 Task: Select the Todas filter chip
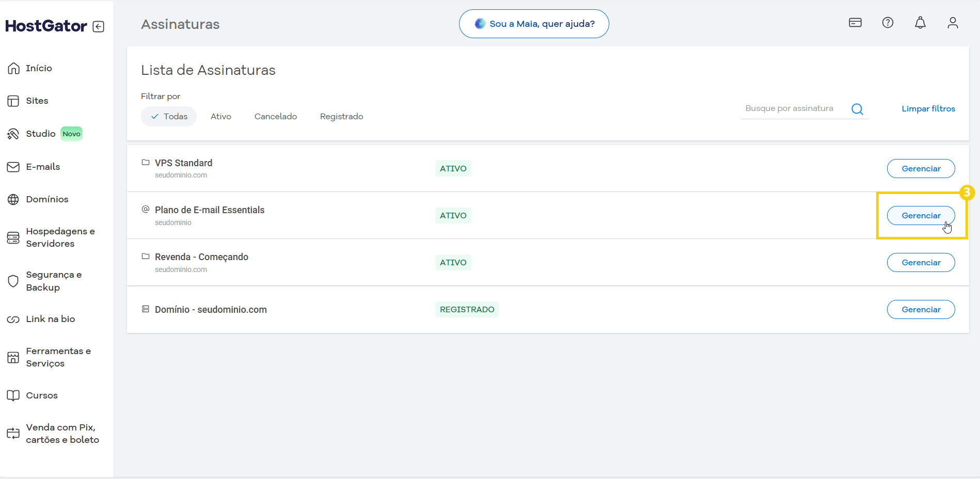169,116
